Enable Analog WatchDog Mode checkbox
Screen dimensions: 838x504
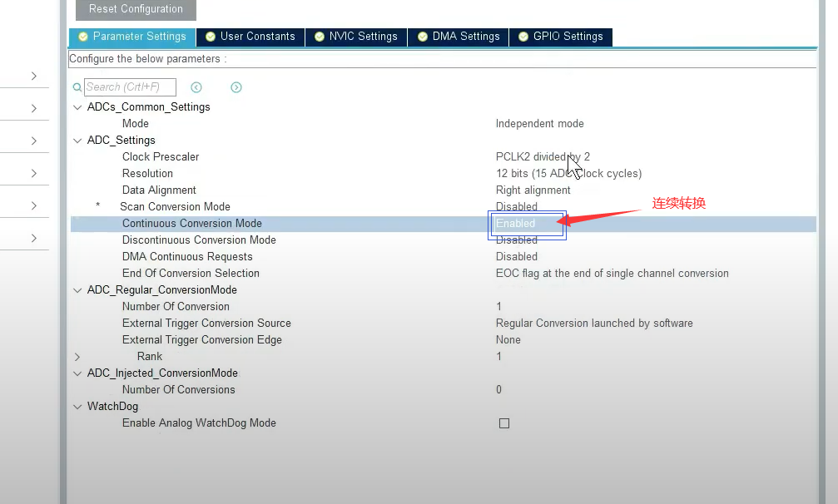(504, 423)
